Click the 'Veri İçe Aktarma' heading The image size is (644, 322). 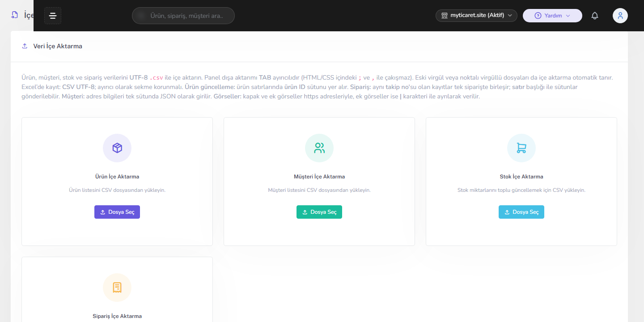pyautogui.click(x=58, y=46)
